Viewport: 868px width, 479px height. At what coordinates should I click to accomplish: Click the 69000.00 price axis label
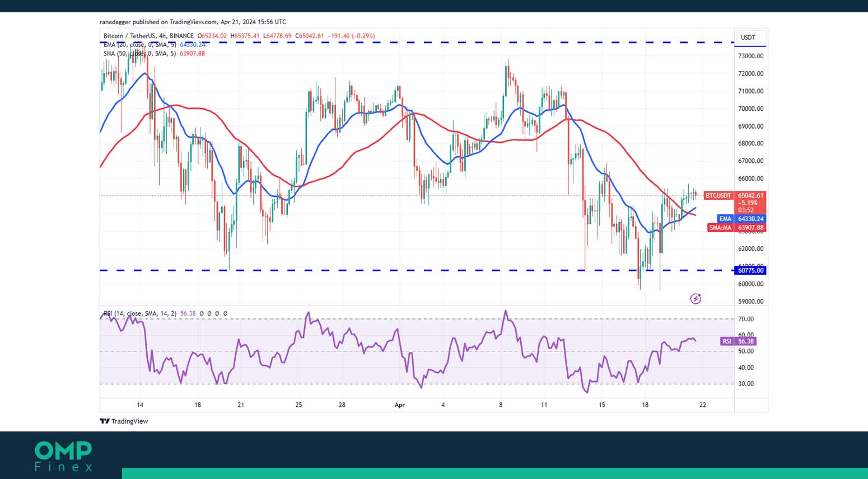750,126
